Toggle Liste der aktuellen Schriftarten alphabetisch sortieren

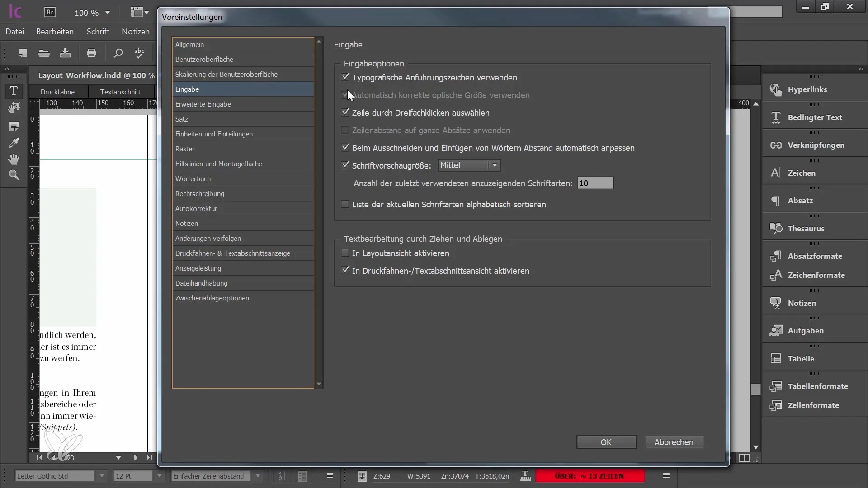tap(345, 204)
